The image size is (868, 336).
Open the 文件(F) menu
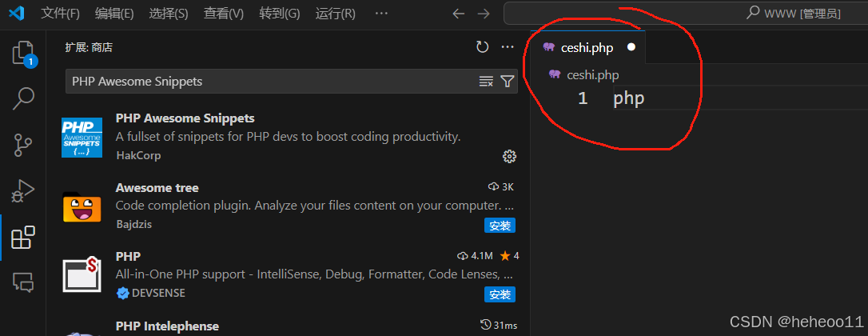pos(60,14)
